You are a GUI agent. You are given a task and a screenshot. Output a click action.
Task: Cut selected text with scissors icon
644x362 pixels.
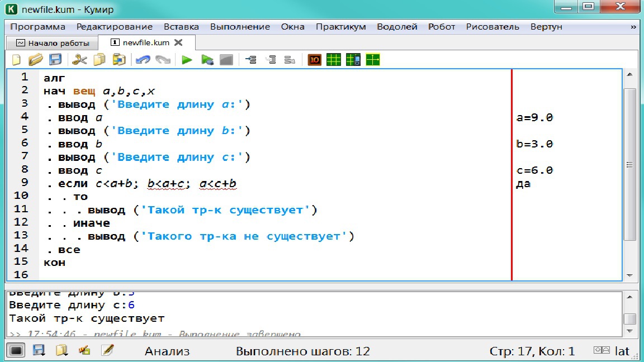click(x=79, y=60)
